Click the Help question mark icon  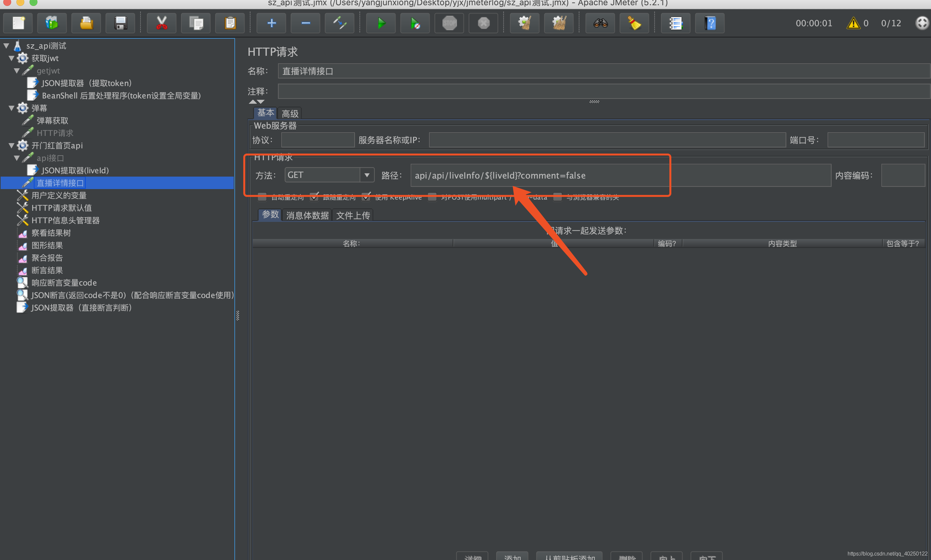709,23
